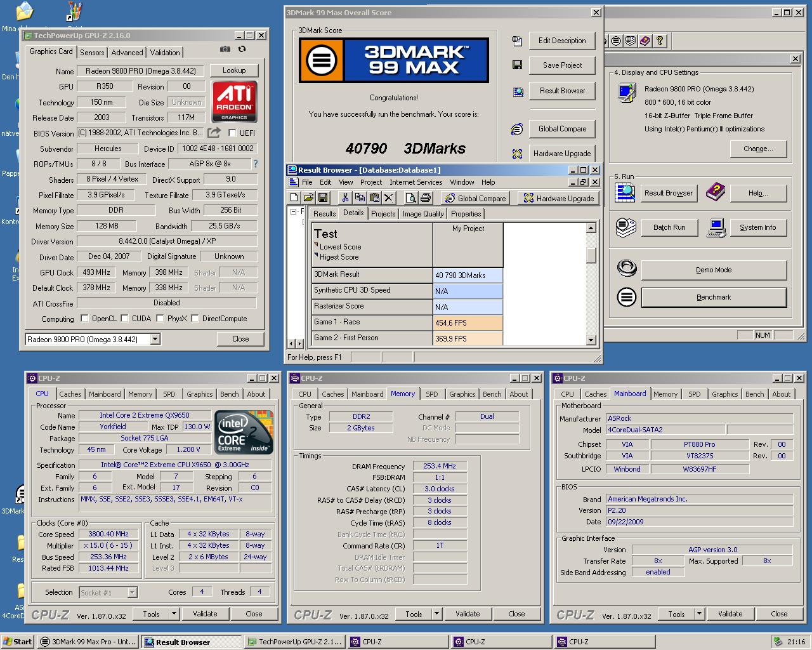The width and height of the screenshot is (812, 650).
Task: Expand the Lowest Score sort marker in results table
Action: click(x=316, y=245)
